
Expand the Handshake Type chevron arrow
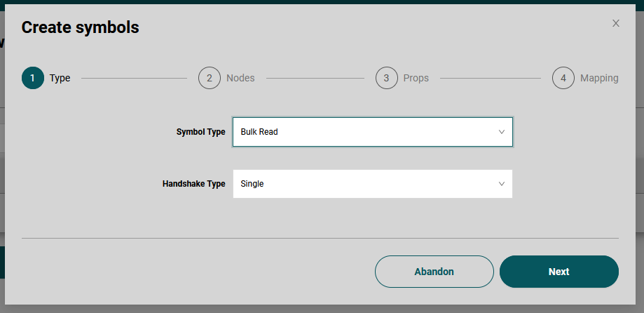pyautogui.click(x=501, y=184)
